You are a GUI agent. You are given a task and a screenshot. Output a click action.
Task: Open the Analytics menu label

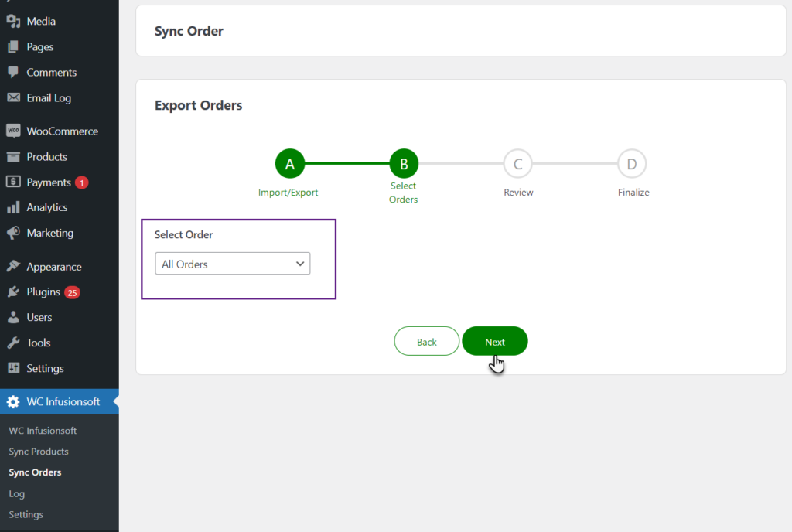point(47,207)
